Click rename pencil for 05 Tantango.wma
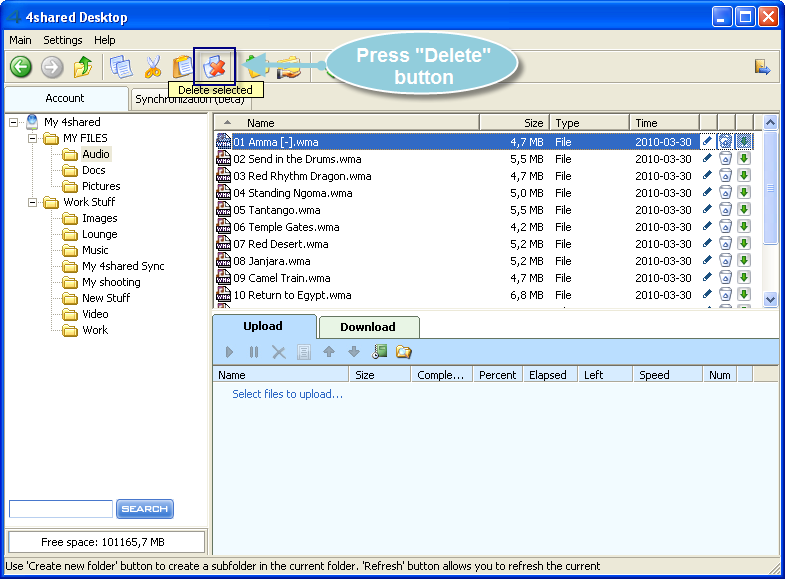 (x=707, y=210)
